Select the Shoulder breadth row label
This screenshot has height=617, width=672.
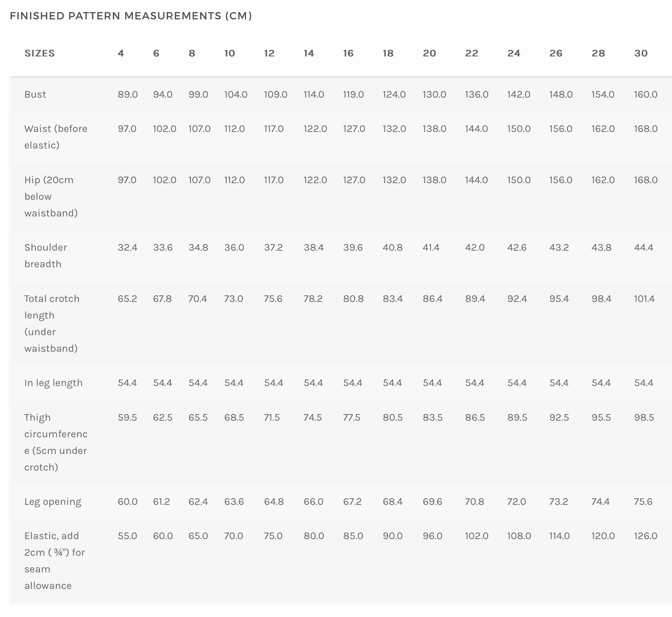46,256
